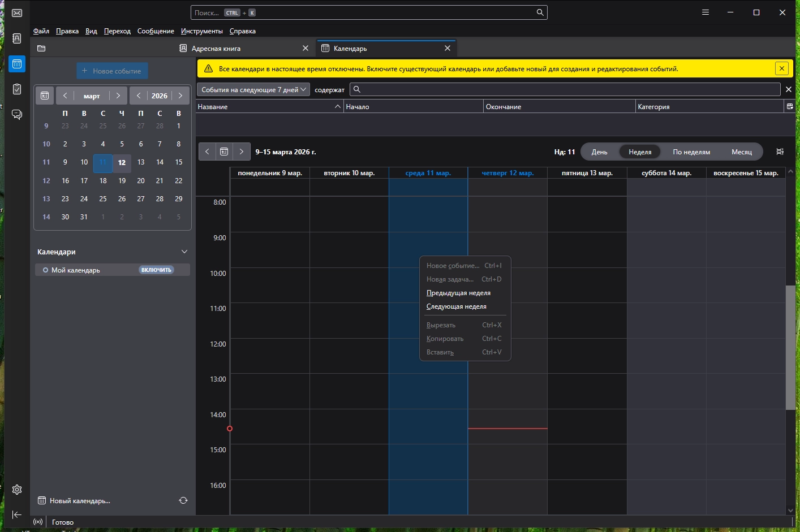Viewport: 800px width, 532px height.
Task: Click the sync calendars refresh icon
Action: [x=183, y=500]
